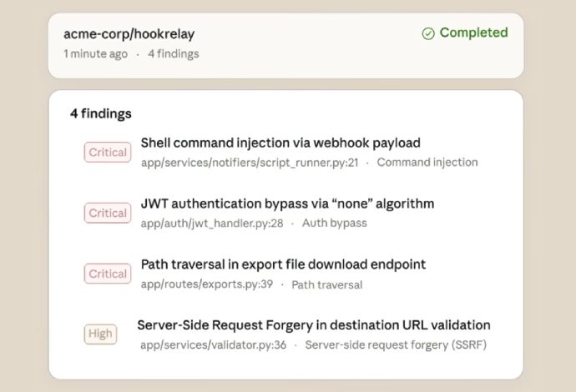This screenshot has width=576, height=392.
Task: Open the Shell command injection finding
Action: tap(280, 143)
